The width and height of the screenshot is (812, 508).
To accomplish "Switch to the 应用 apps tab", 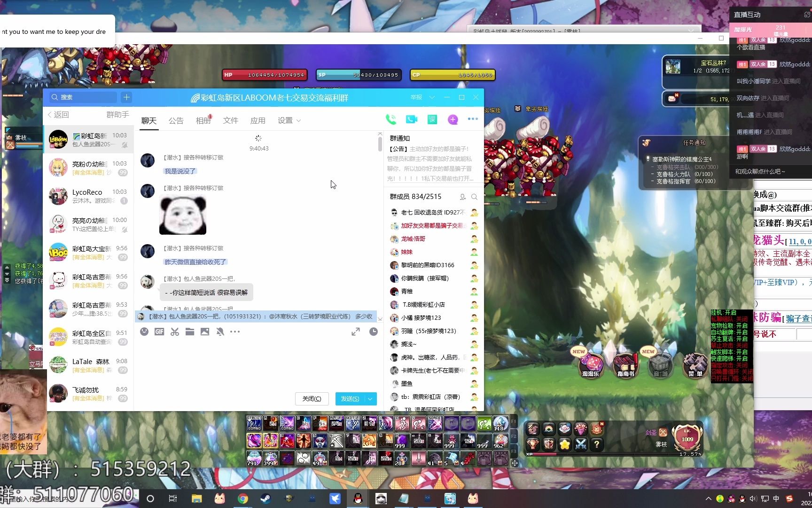I will (x=258, y=120).
